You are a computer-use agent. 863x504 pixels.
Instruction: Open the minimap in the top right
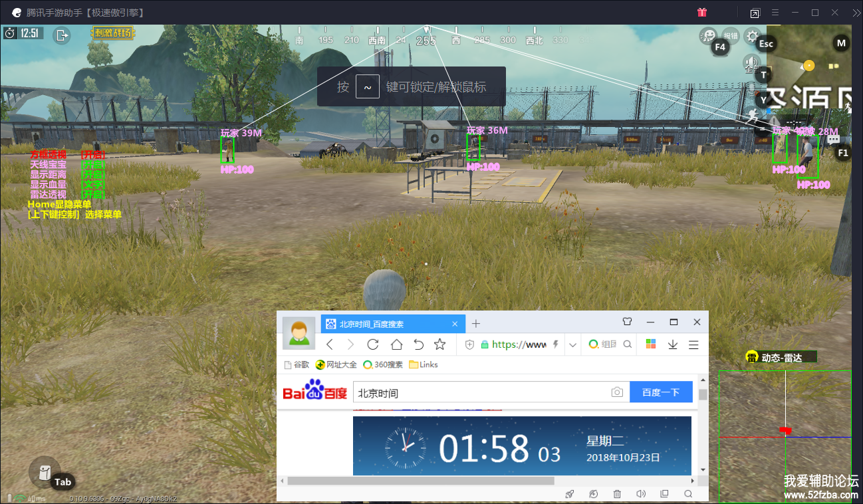pos(809,66)
